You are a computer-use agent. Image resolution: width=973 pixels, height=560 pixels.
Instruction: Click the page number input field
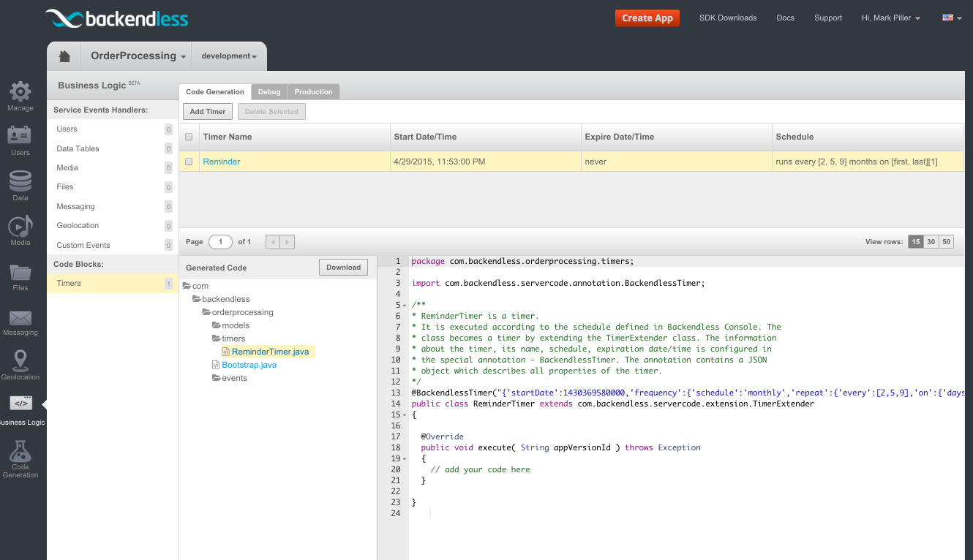point(220,242)
